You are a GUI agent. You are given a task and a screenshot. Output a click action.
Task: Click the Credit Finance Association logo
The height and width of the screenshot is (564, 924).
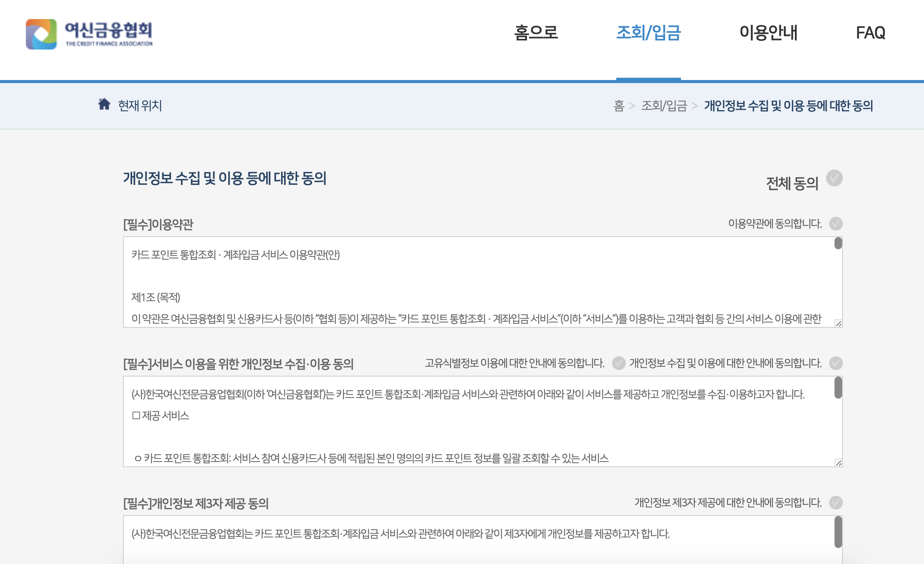89,34
